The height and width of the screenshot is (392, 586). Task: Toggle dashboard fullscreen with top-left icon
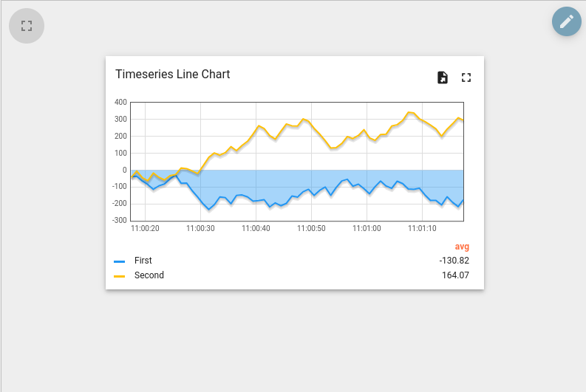(x=27, y=26)
